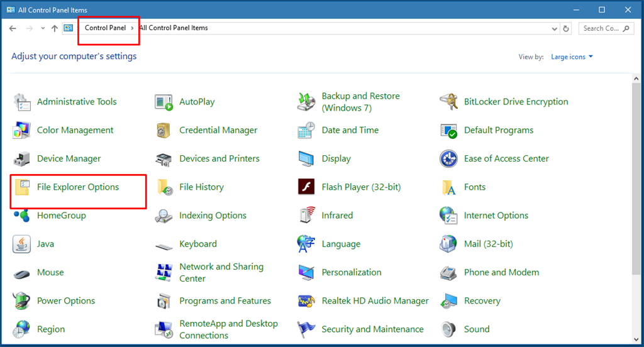Open the Sound icon

coord(448,329)
